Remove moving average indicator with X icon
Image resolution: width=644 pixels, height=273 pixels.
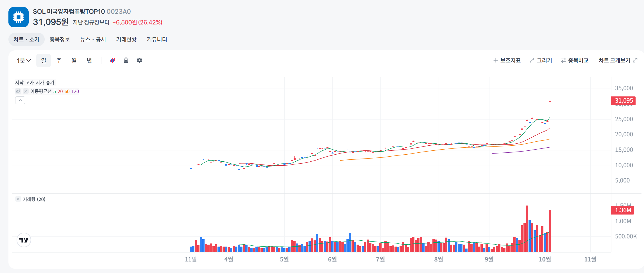tap(26, 91)
